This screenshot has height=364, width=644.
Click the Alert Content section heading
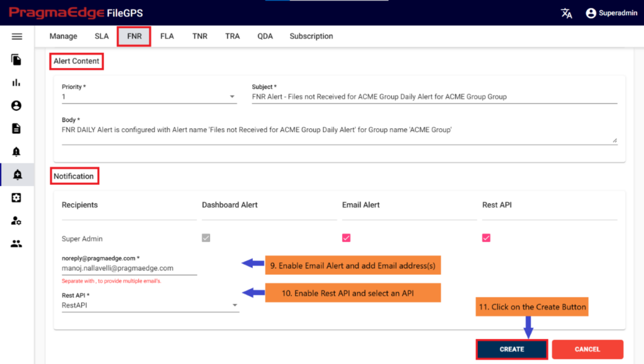pos(76,61)
